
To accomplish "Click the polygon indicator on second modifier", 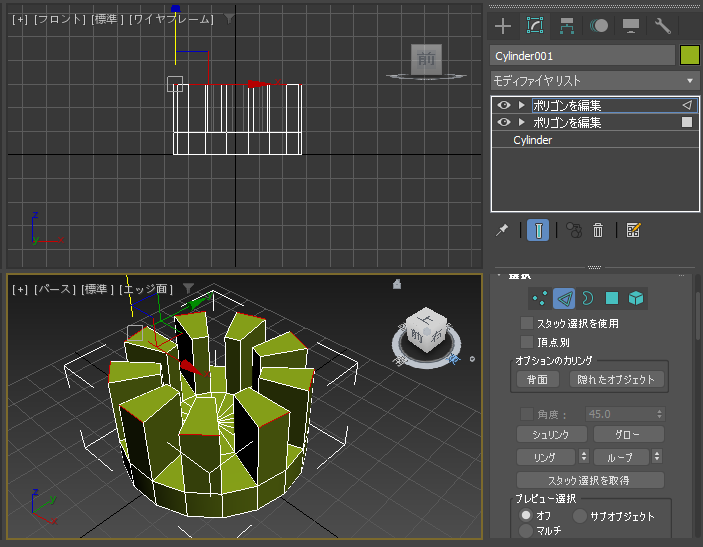I will coord(687,122).
